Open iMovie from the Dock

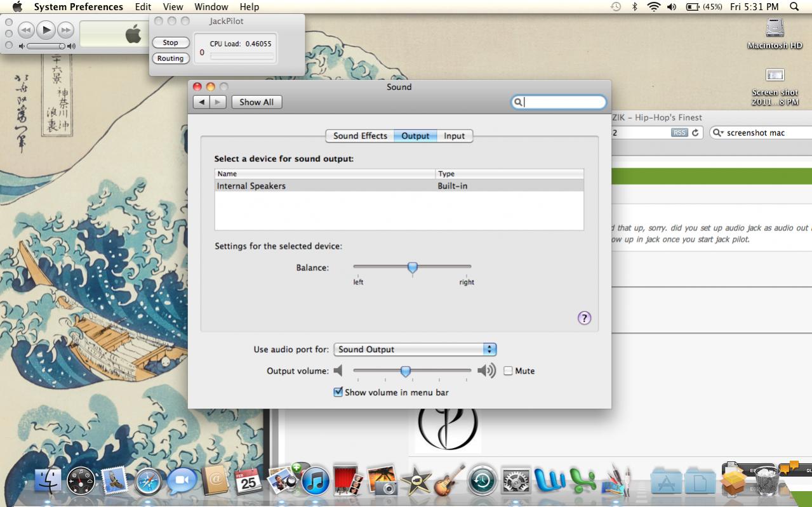pyautogui.click(x=416, y=482)
